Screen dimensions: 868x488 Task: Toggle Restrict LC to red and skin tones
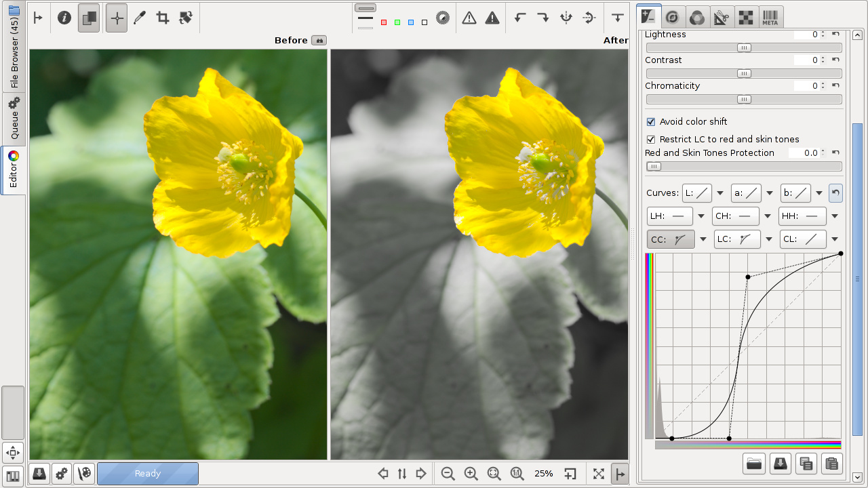coord(651,140)
